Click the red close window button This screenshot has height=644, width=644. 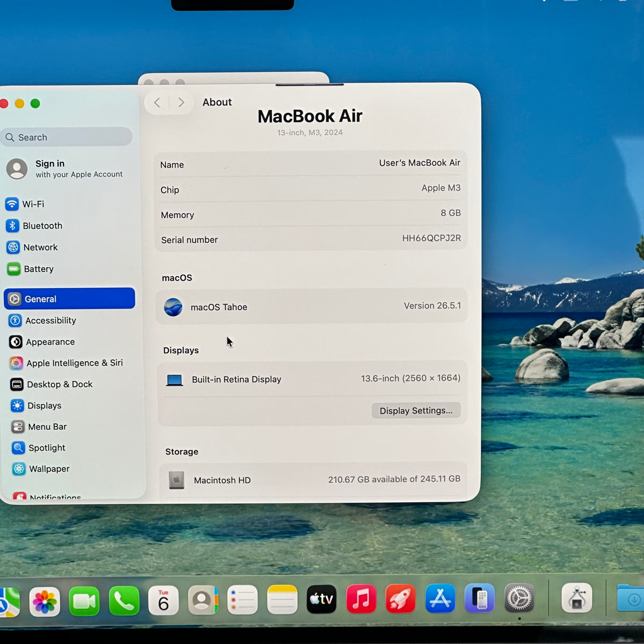point(4,104)
